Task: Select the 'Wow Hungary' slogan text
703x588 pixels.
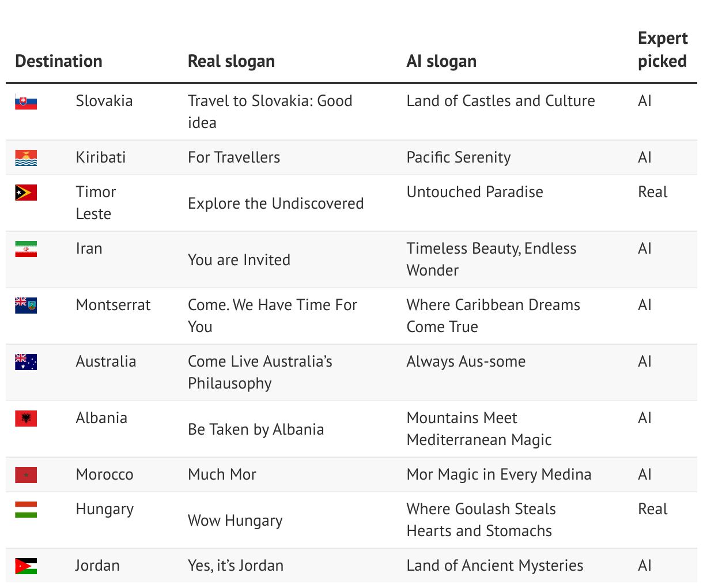Action: point(235,521)
